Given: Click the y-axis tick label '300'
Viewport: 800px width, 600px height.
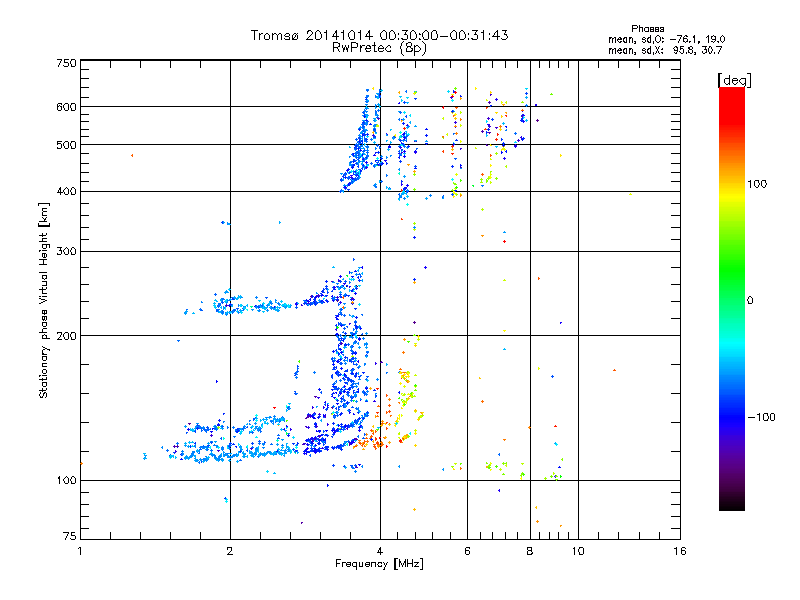Looking at the screenshot, I should pos(66,251).
